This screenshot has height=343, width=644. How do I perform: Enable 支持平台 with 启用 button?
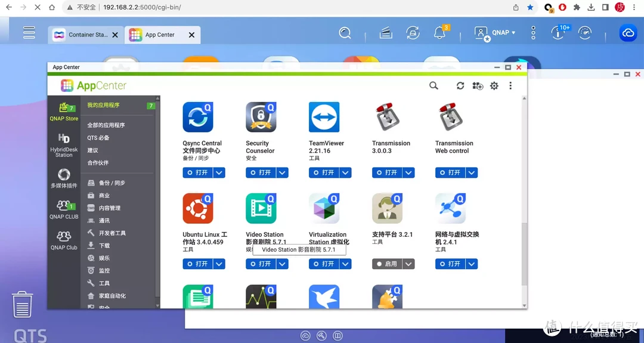pos(387,264)
